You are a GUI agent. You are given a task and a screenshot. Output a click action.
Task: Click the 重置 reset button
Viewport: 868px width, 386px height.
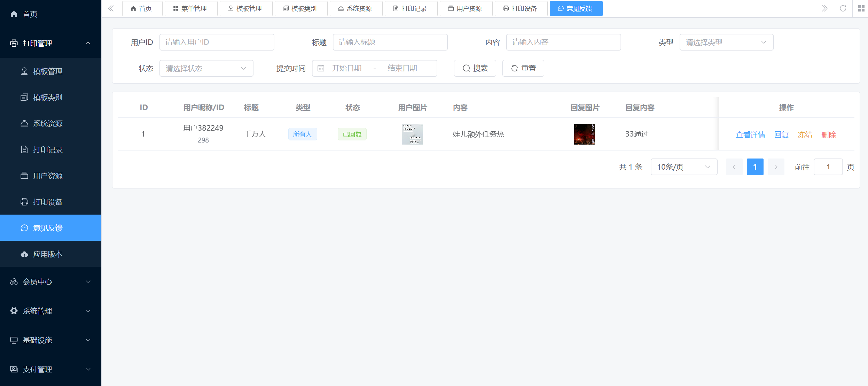coord(523,68)
